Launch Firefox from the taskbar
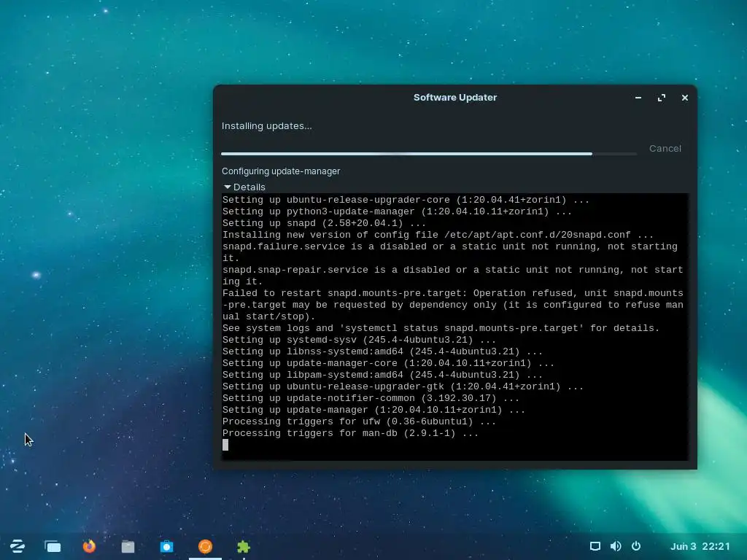Viewport: 747px width, 560px height. tap(89, 546)
